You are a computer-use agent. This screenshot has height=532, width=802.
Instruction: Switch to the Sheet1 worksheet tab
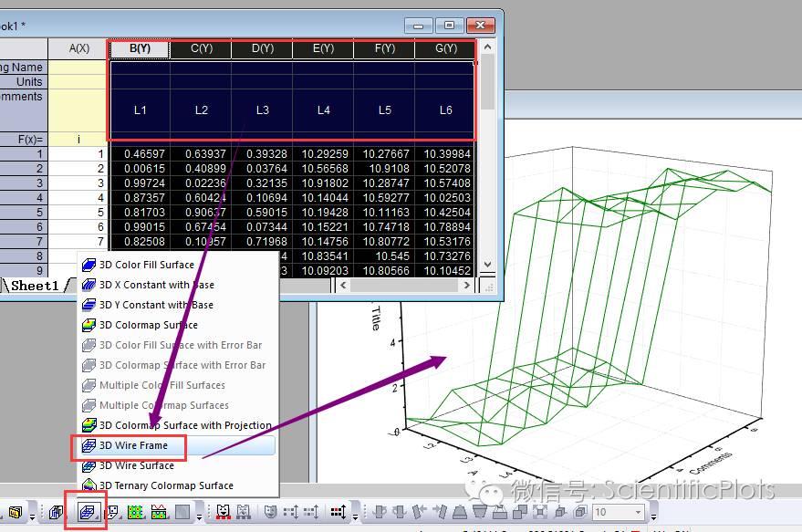[x=35, y=286]
